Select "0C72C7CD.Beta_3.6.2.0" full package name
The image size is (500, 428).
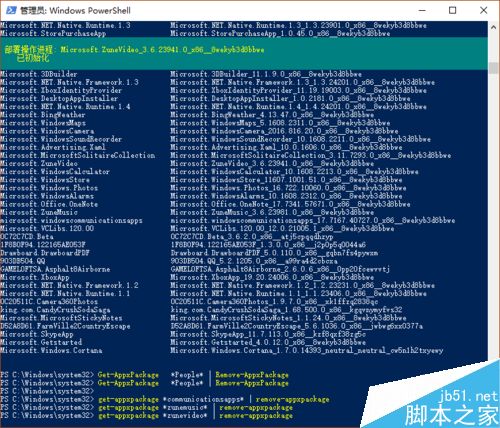click(252, 237)
